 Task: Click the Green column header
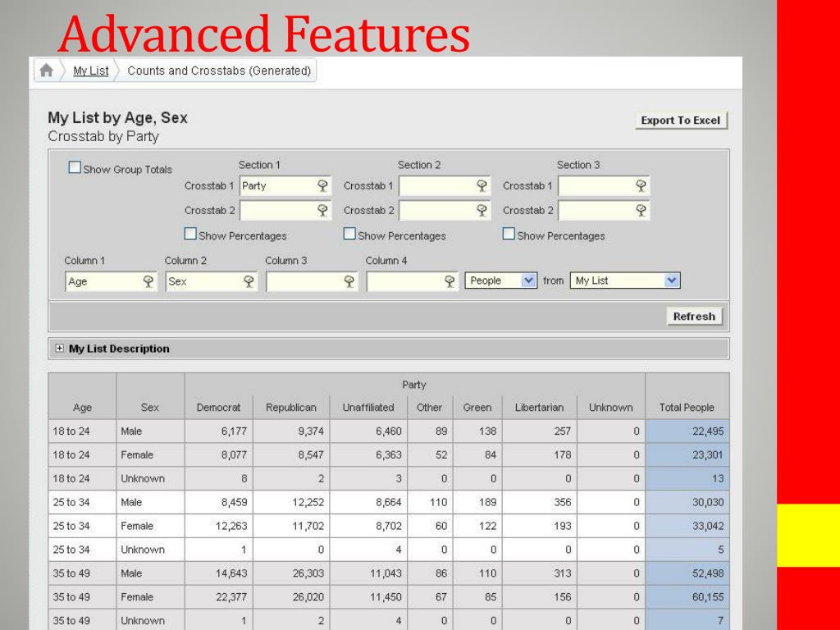[x=477, y=408]
